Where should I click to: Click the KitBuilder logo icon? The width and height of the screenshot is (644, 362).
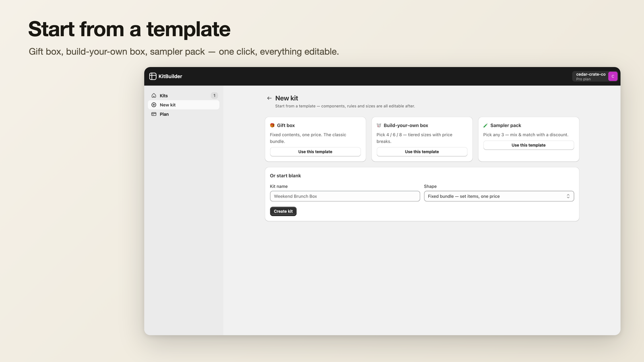[153, 76]
